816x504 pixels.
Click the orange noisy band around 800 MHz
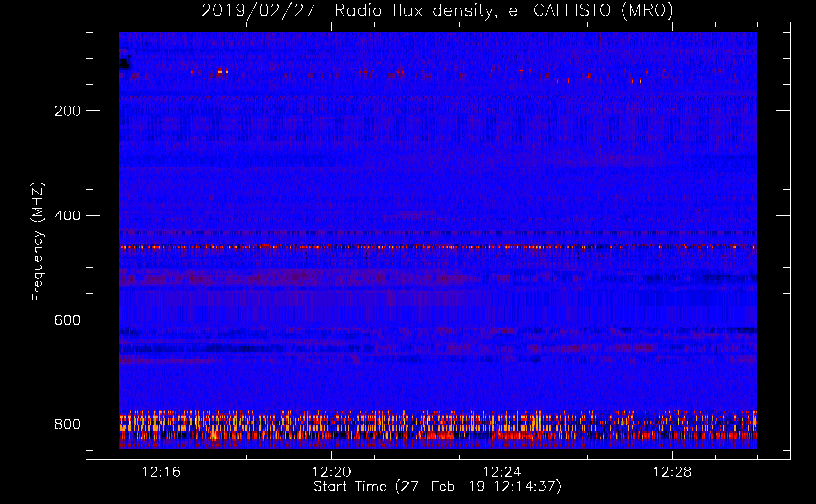coord(438,426)
